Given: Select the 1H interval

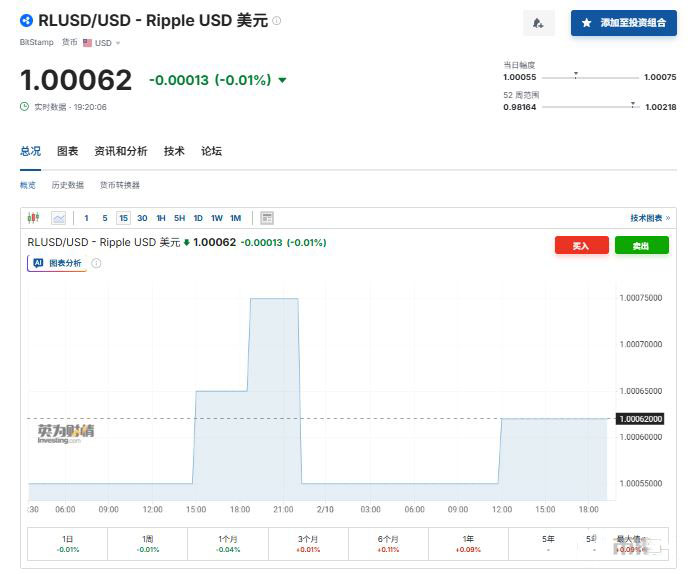Looking at the screenshot, I should 161,218.
